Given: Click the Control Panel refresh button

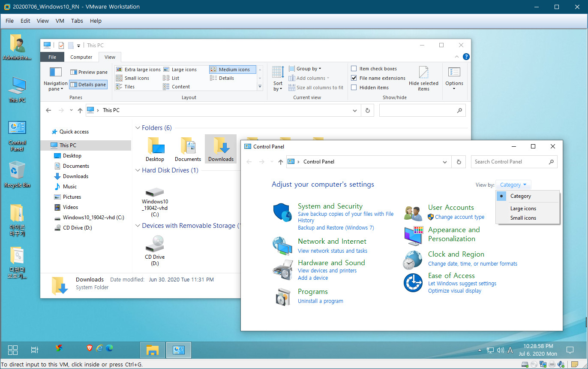Looking at the screenshot, I should (459, 162).
